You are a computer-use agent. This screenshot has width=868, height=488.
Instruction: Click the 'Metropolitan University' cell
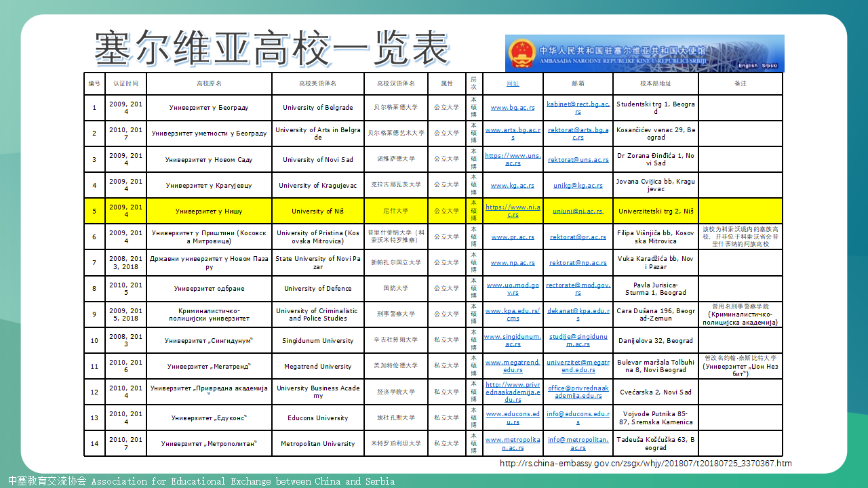tap(317, 443)
